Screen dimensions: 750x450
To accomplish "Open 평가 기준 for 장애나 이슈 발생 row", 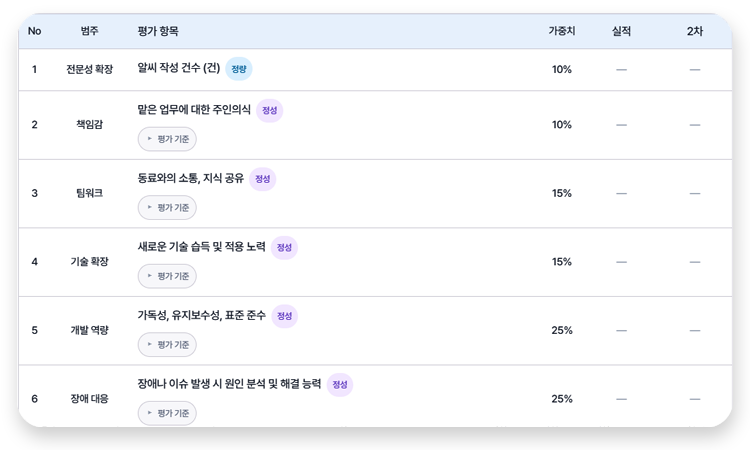I will click(167, 413).
